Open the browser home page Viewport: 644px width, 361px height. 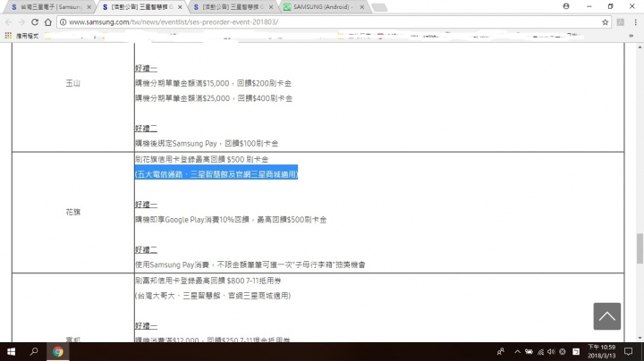(48, 22)
